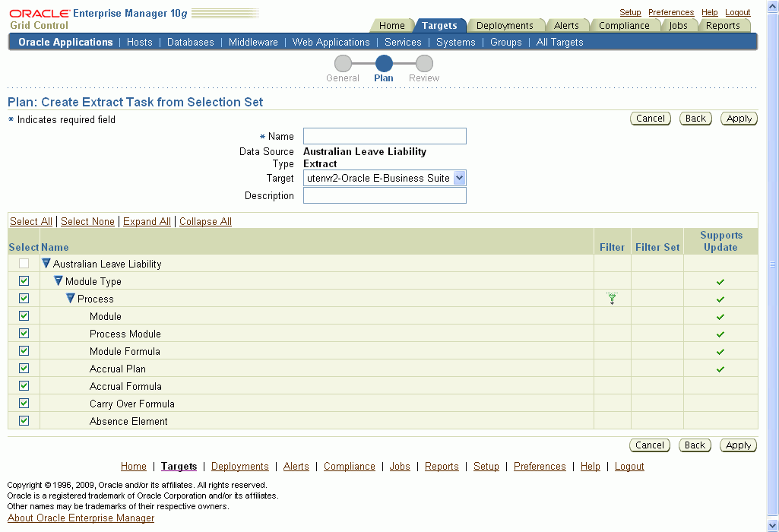Open the Services subtab
Screen dimensions: 779x532
403,43
